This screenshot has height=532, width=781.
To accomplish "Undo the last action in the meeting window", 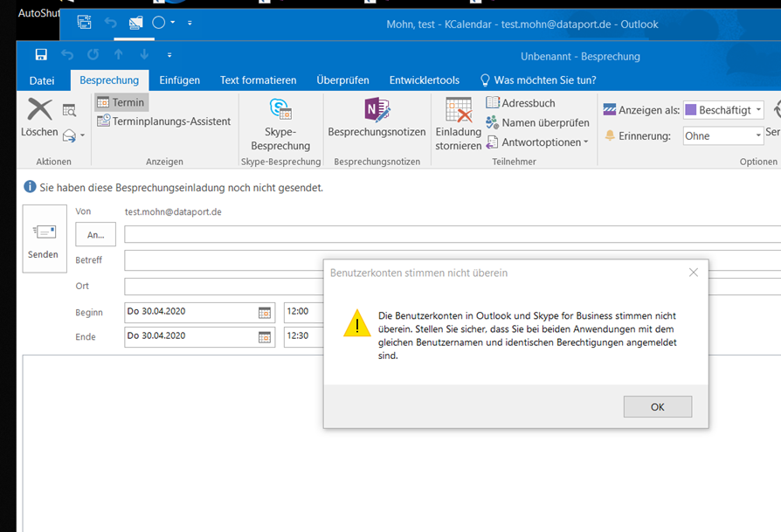I will coord(67,55).
